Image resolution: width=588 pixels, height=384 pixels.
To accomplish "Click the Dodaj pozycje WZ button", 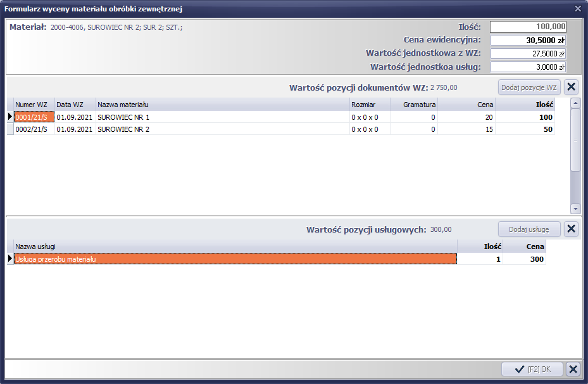I will (x=529, y=87).
